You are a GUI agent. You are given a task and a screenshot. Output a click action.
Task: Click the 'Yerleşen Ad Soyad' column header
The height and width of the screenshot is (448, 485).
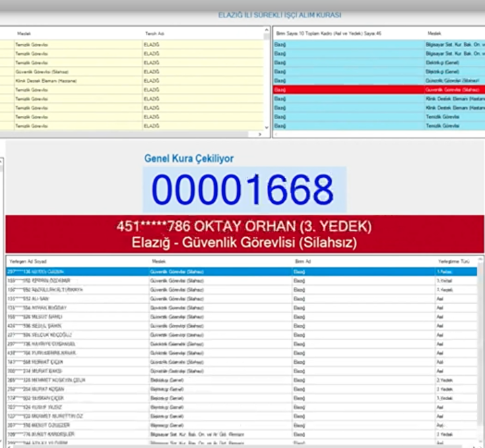(x=28, y=261)
